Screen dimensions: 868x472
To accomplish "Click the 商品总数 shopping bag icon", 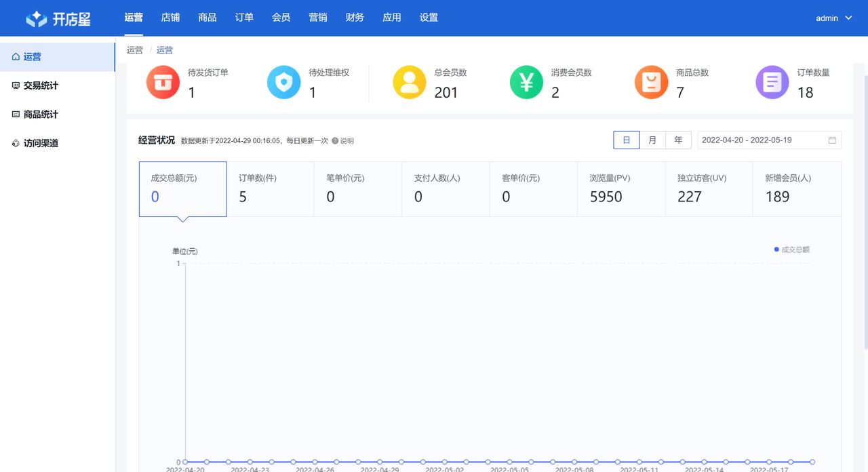I will tap(651, 81).
